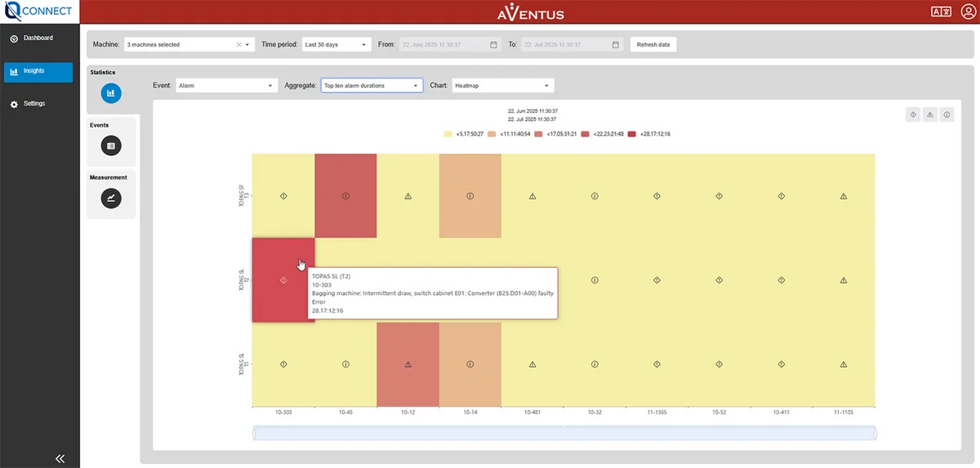Open the Event type dropdown
Viewport: 980px width, 468px height.
click(x=227, y=85)
